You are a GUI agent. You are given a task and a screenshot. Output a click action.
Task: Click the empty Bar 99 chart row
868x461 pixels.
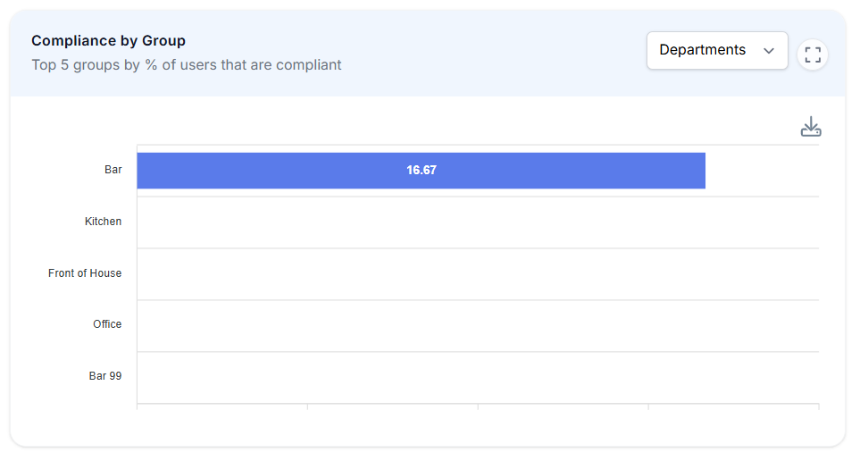click(478, 377)
